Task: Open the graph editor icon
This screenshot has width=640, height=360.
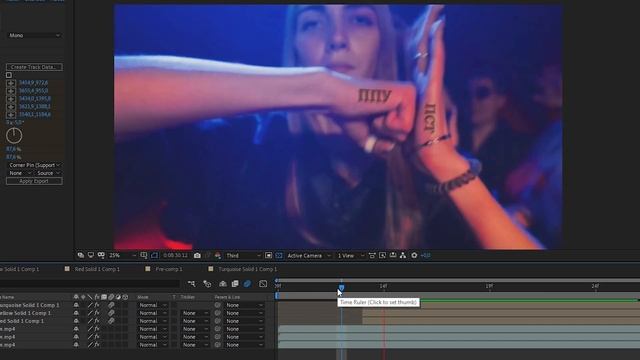Action: coord(263,284)
